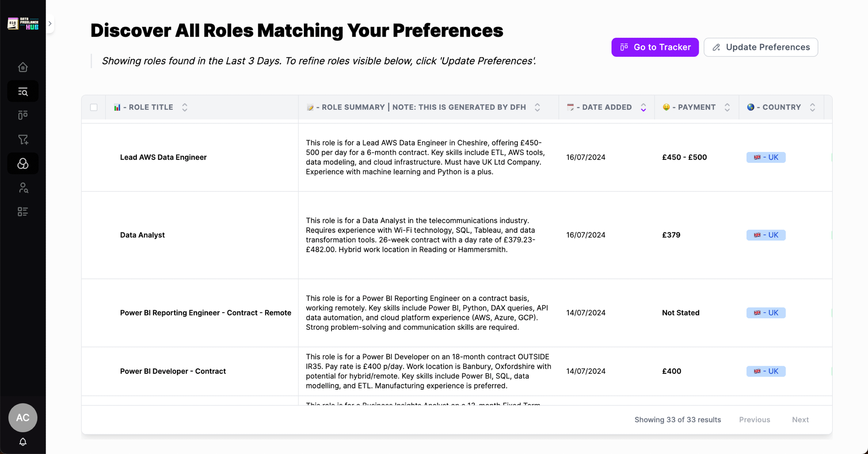Open the Home dashboard icon
868x454 pixels.
click(x=23, y=67)
